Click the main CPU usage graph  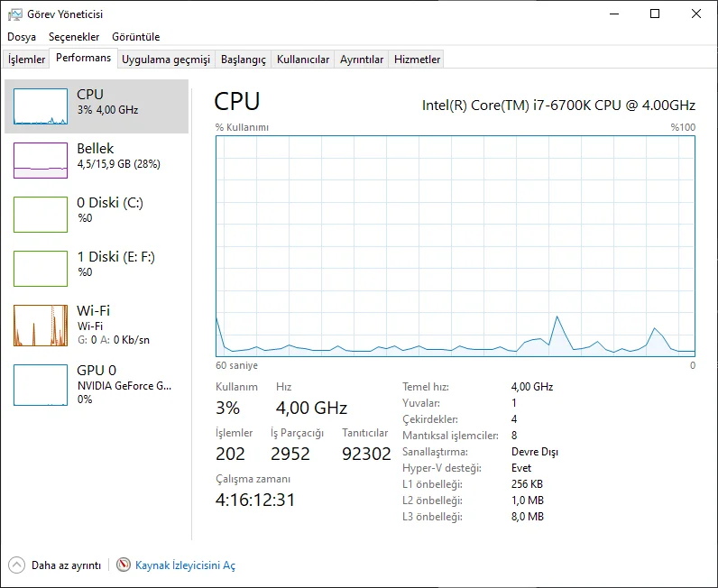(456, 245)
